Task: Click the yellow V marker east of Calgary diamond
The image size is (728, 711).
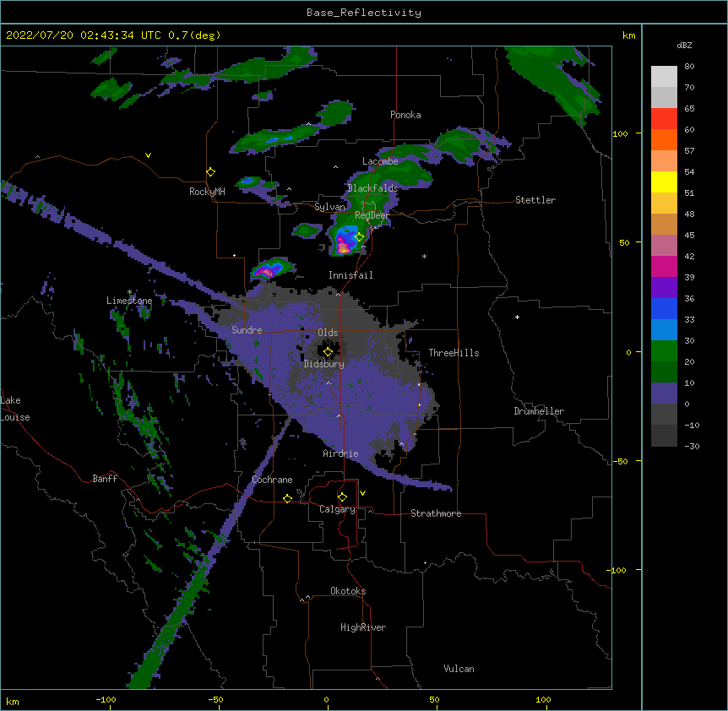Action: pos(362,493)
